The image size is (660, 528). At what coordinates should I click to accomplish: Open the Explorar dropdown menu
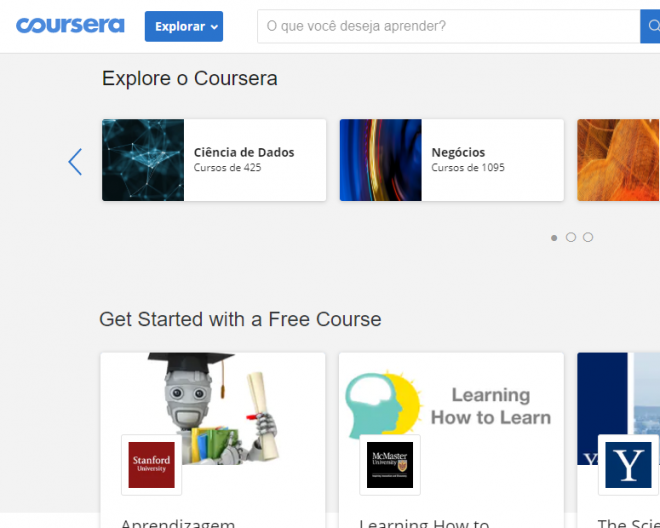point(184,27)
